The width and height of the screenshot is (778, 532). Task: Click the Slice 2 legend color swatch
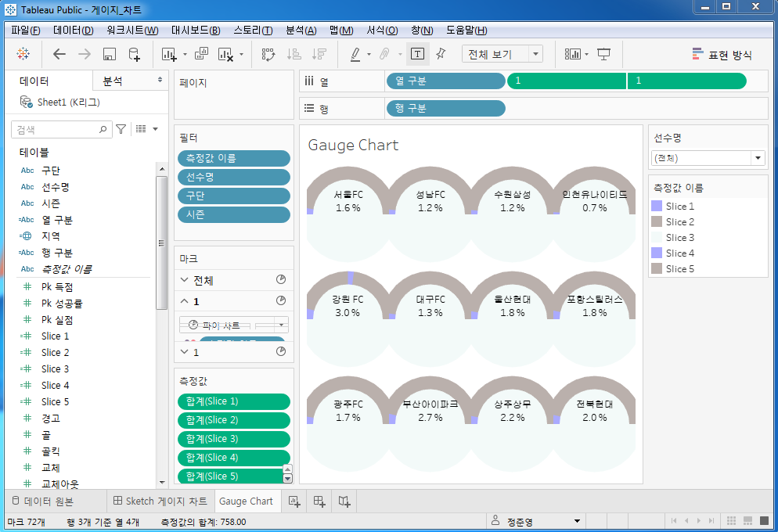point(657,221)
